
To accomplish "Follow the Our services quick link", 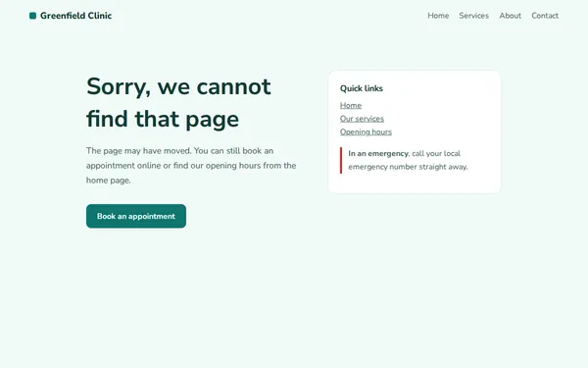I will coord(362,119).
